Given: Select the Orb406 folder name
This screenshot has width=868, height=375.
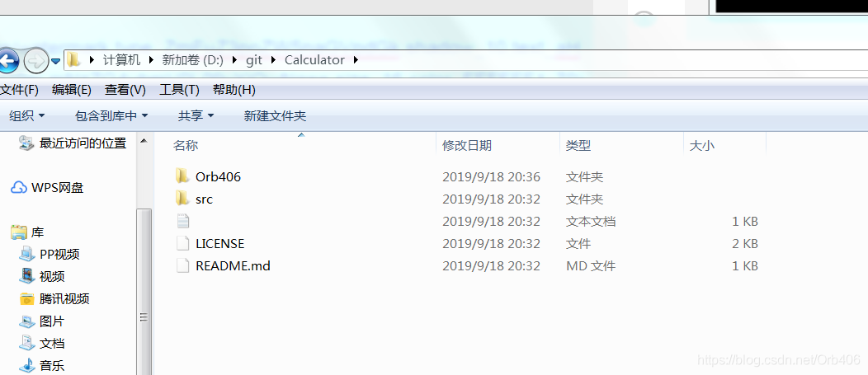Looking at the screenshot, I should pos(218,177).
